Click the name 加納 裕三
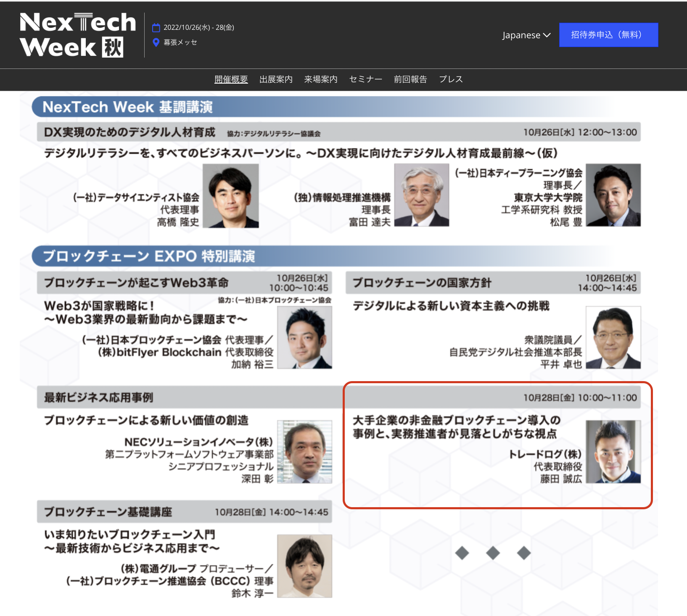Viewport: 687px width, 616px height. click(252, 364)
